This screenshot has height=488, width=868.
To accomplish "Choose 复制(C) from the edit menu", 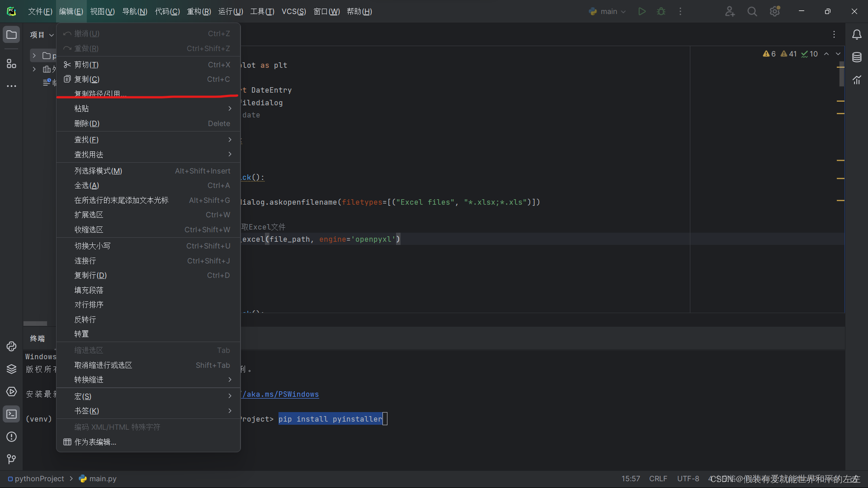I will point(148,79).
